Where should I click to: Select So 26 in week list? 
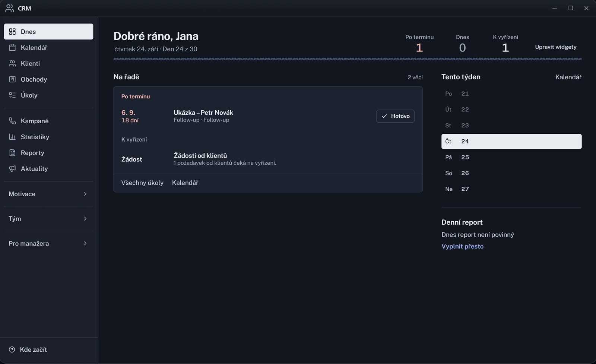pyautogui.click(x=511, y=173)
